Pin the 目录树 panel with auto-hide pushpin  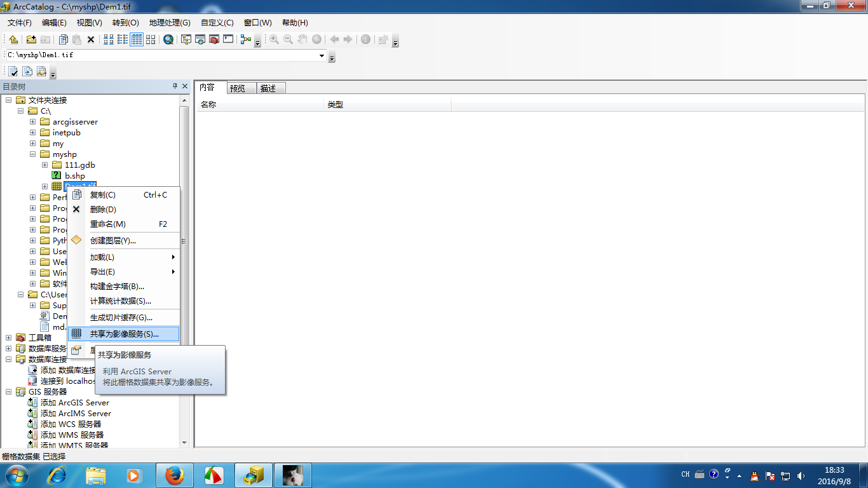coord(175,86)
